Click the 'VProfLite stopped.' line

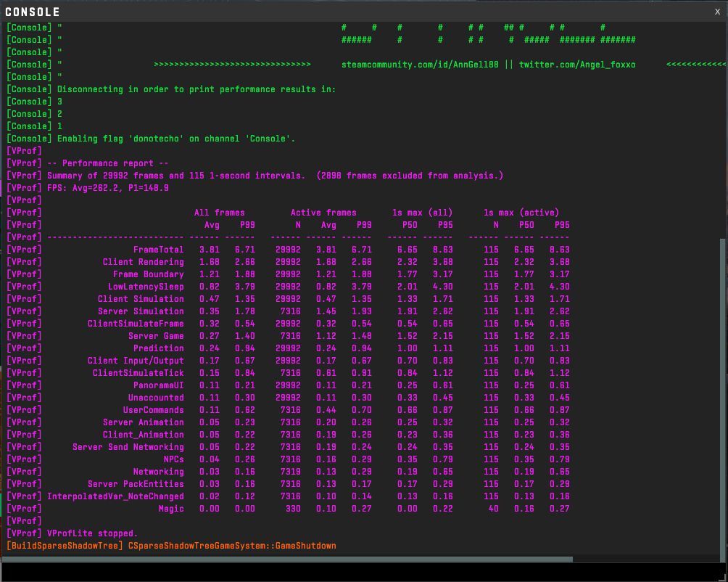92,533
